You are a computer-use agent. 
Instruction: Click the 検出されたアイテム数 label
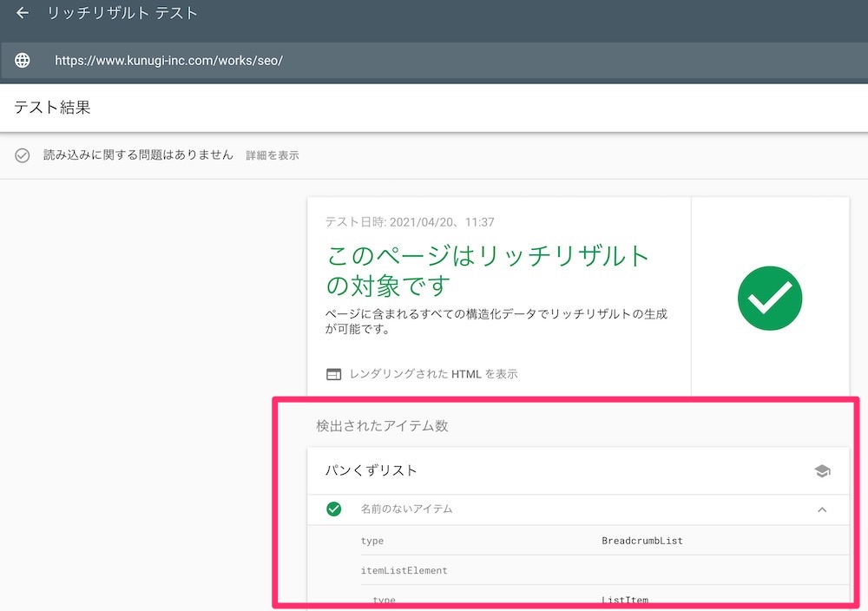pos(382,425)
